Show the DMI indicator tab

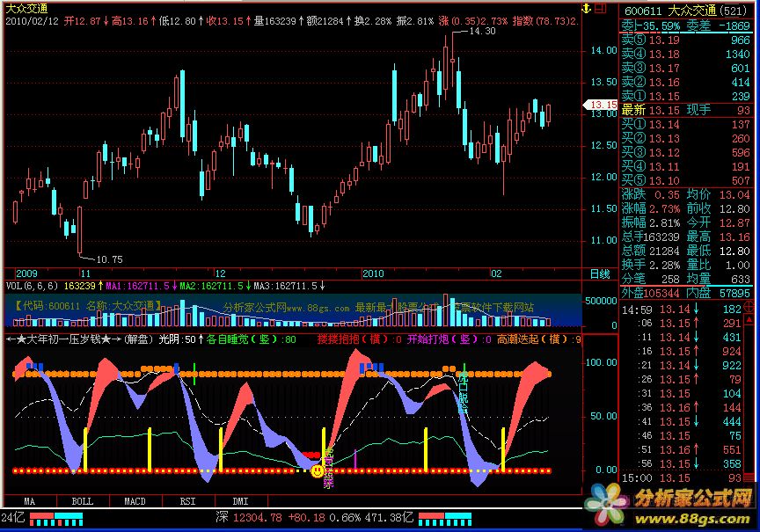[x=239, y=500]
